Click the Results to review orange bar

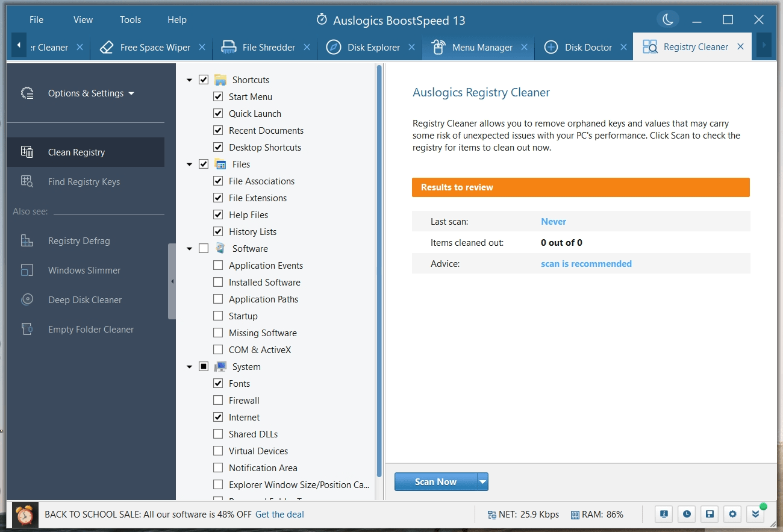click(x=581, y=187)
